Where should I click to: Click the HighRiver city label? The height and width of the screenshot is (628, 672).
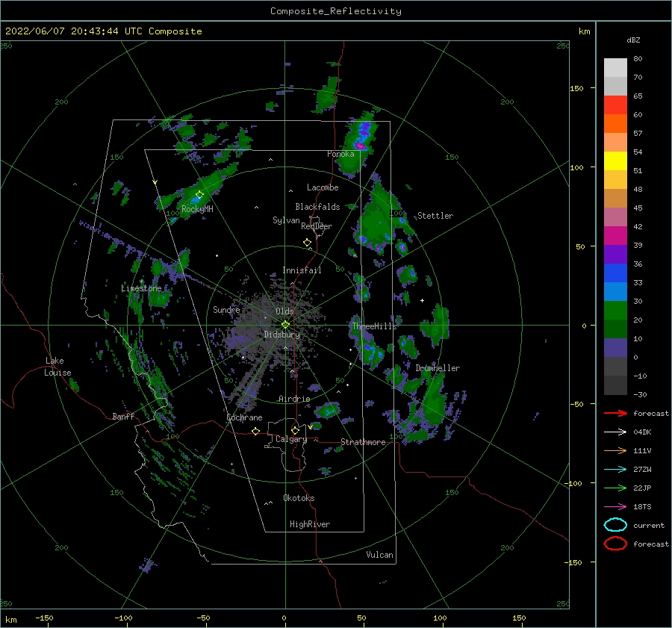tap(310, 524)
